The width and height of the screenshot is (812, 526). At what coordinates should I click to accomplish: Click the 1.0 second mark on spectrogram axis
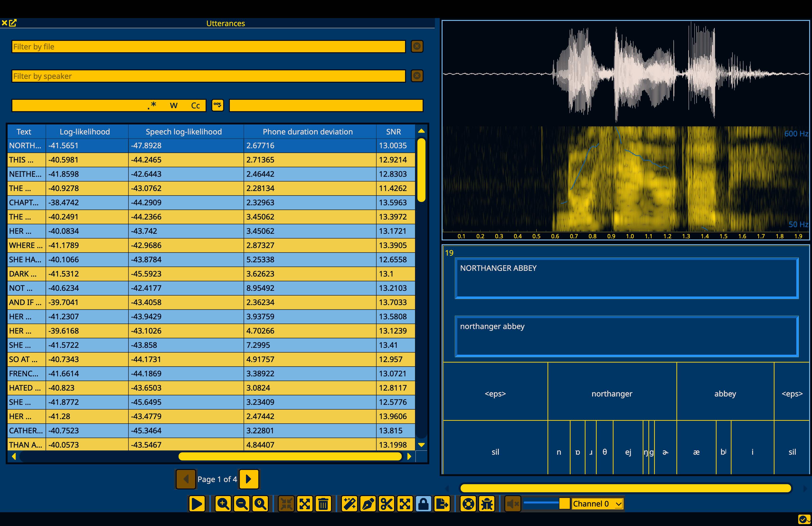[x=630, y=236]
